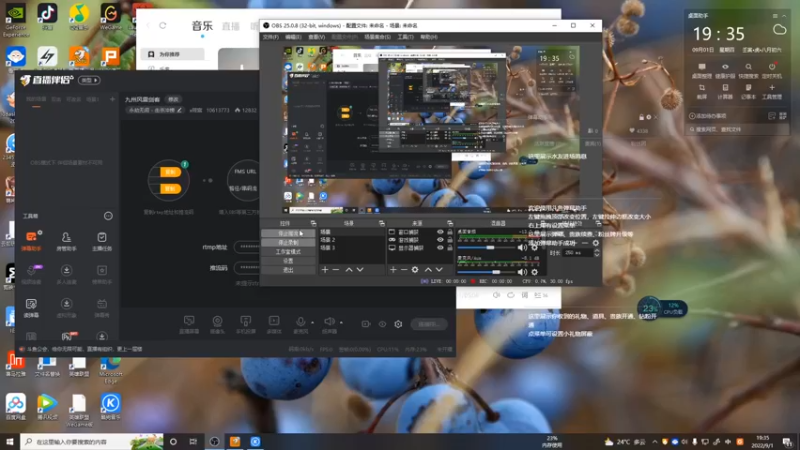Open 定时关机 in desktop assistant widget
This screenshot has width=800, height=450.
[771, 70]
